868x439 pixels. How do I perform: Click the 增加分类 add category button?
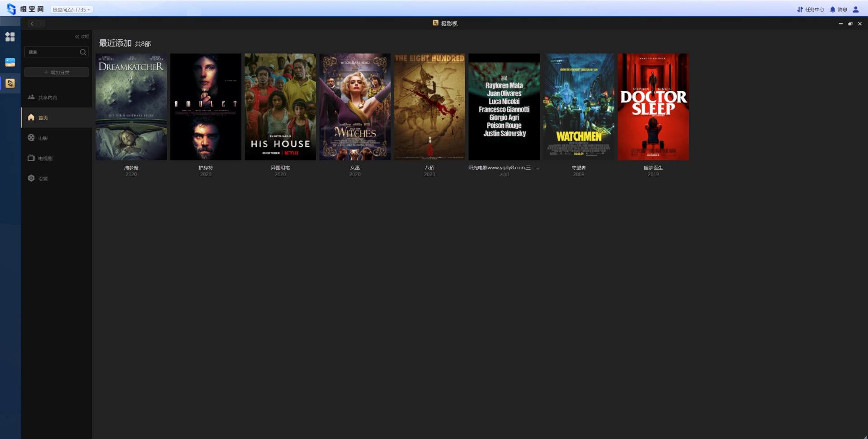click(57, 72)
